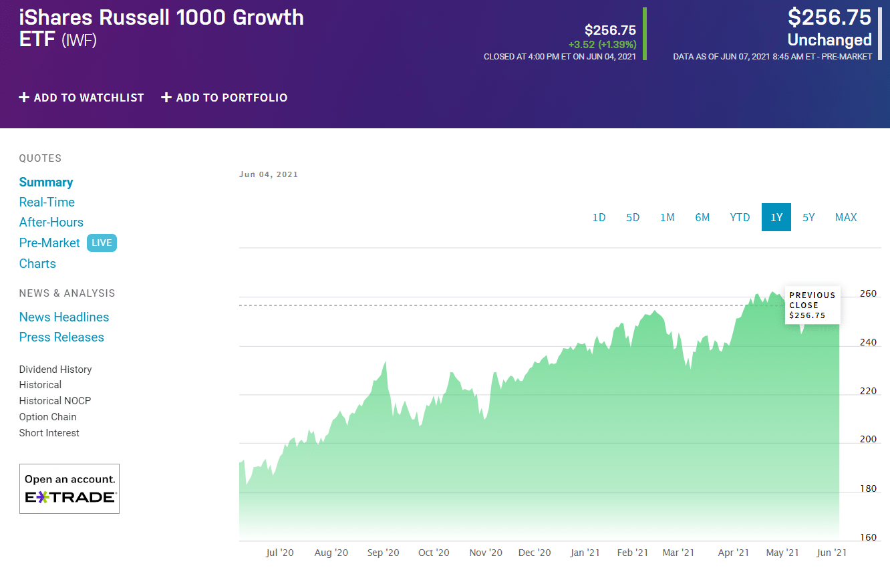Click the iShares Russell 1000 Growth ETF title
Image resolution: width=890 pixels, height=588 pixels.
[x=162, y=28]
